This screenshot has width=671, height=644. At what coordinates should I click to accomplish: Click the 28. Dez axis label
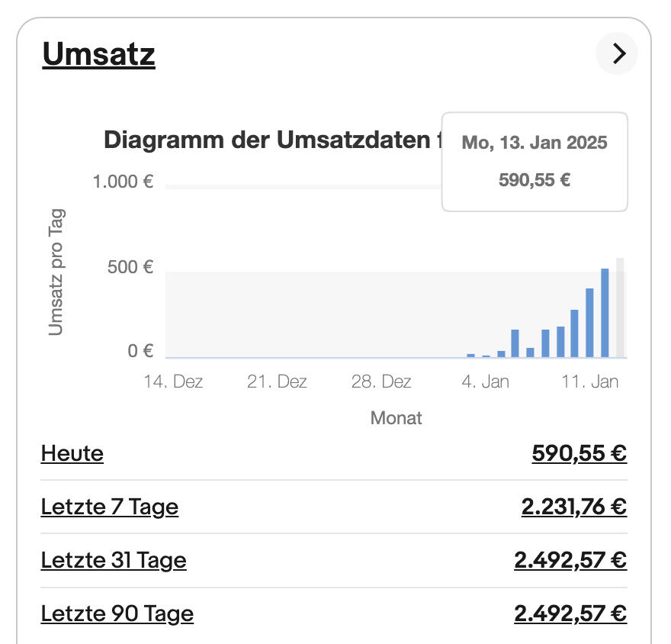[381, 382]
